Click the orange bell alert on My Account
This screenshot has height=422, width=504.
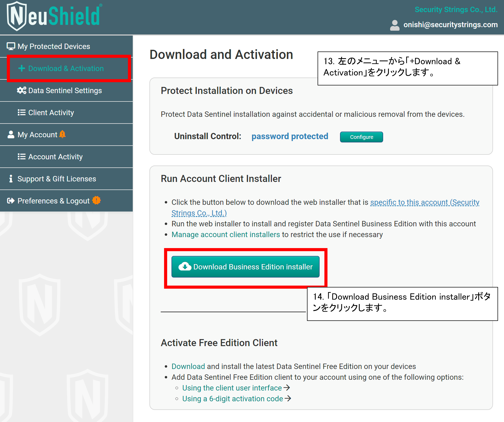(62, 134)
